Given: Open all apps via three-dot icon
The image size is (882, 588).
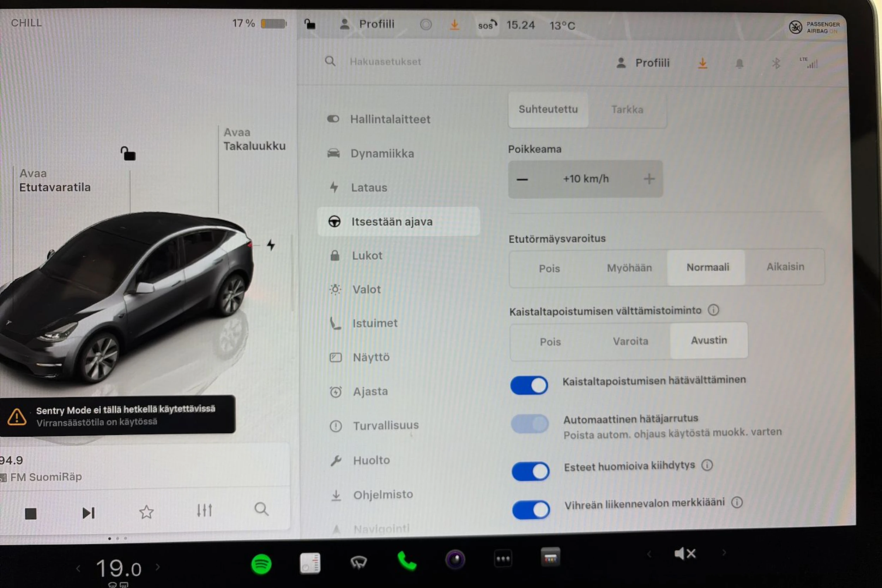Looking at the screenshot, I should tap(503, 559).
